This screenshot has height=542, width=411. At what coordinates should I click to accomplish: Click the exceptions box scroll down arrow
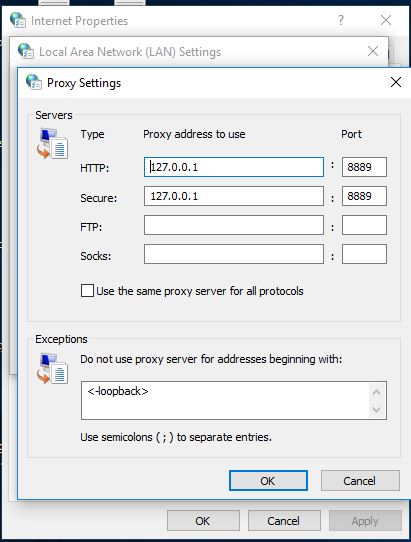(376, 410)
